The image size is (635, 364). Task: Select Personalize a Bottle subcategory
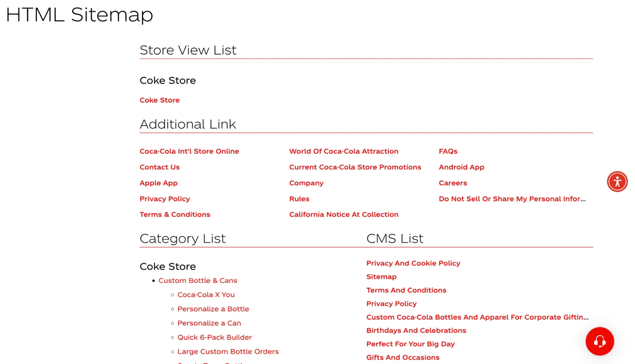pyautogui.click(x=213, y=309)
